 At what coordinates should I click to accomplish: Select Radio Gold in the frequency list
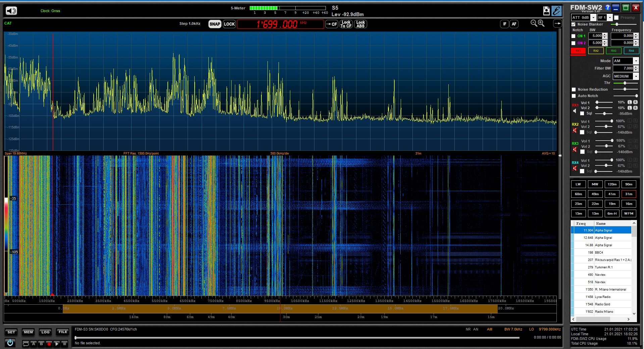click(602, 304)
